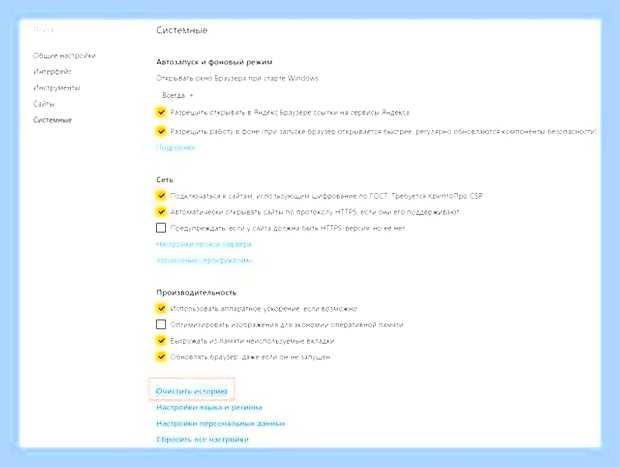Viewport: 620px width, 467px height.
Task: Enable warning when the HTTPS version is missing
Action: [161, 228]
